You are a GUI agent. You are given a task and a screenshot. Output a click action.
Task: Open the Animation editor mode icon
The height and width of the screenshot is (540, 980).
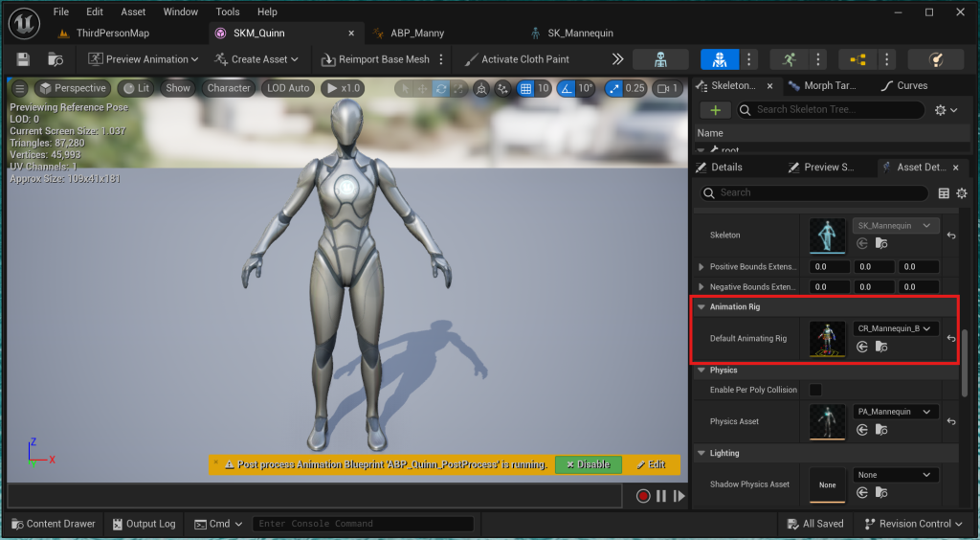click(789, 59)
